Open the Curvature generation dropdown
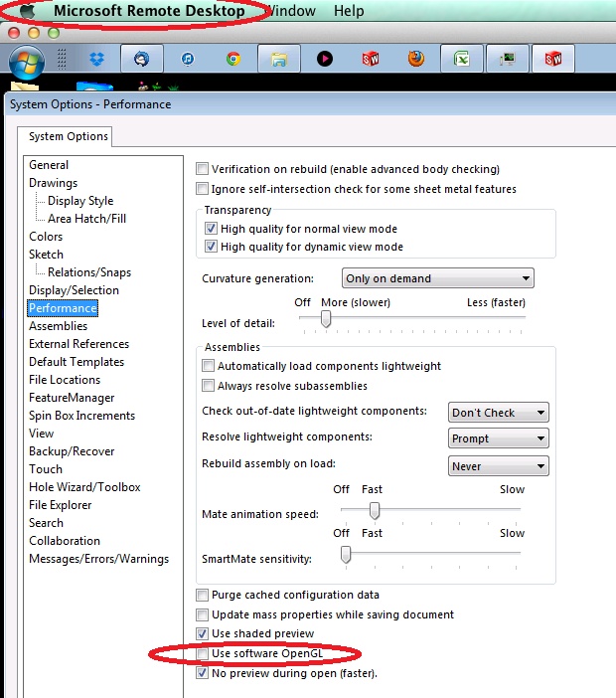This screenshot has width=616, height=698. [437, 278]
